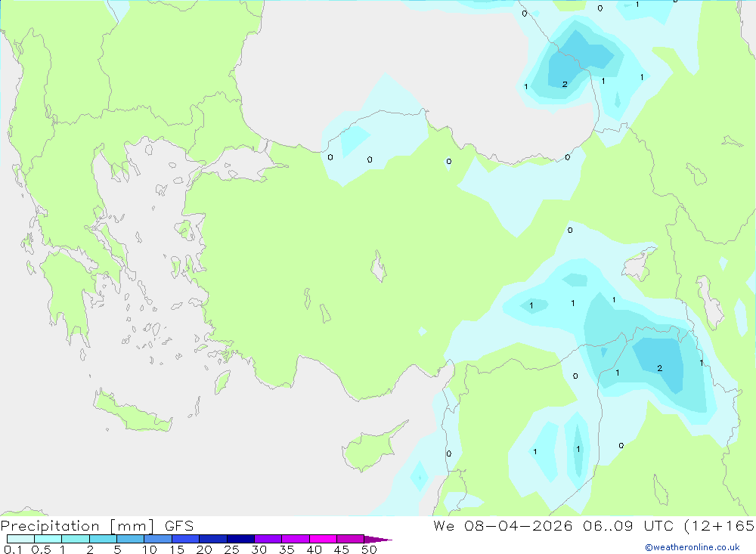Click the '06..09' time range text
Viewport: 756px width, 554px height.
pos(608,525)
